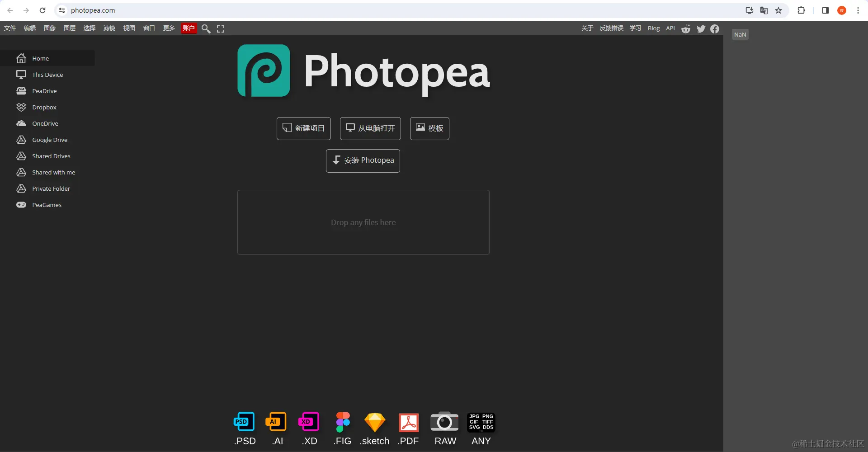Open the OneDrive cloud icon
The width and height of the screenshot is (868, 452).
click(x=21, y=123)
